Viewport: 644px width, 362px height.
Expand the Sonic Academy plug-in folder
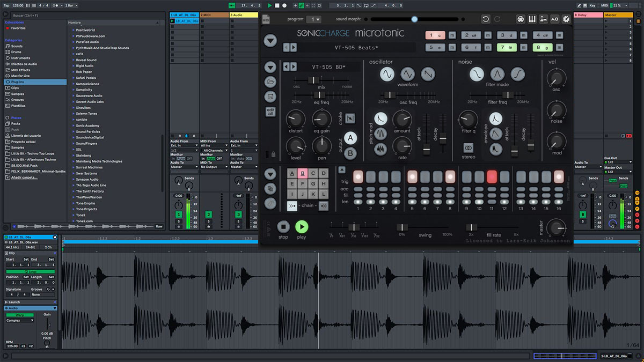74,125
